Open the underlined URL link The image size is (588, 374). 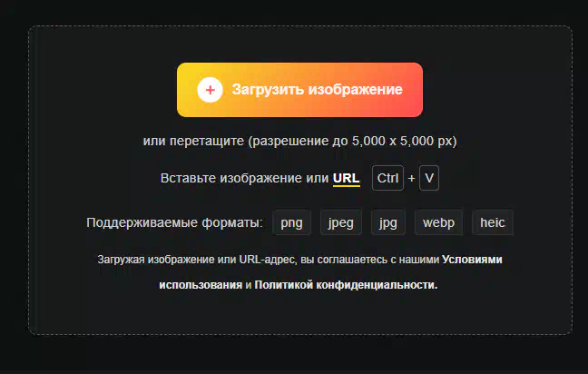click(346, 178)
